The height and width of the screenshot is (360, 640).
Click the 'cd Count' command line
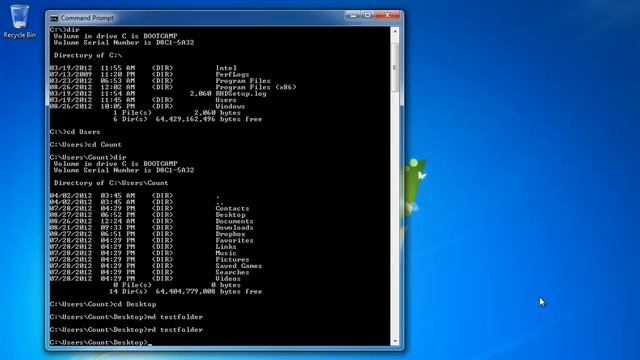pyautogui.click(x=85, y=145)
